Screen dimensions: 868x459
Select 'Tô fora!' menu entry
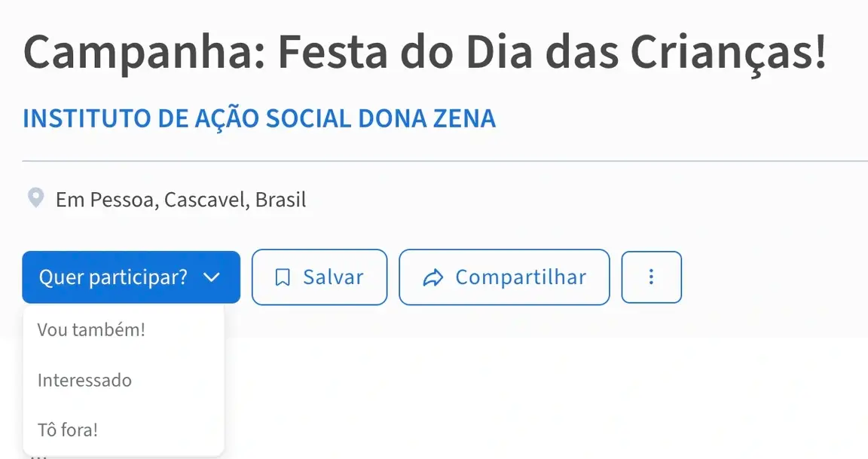[68, 430]
